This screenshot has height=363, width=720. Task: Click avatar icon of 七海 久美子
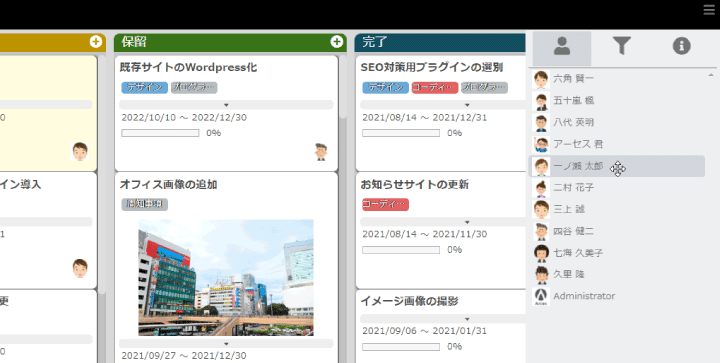tap(541, 253)
